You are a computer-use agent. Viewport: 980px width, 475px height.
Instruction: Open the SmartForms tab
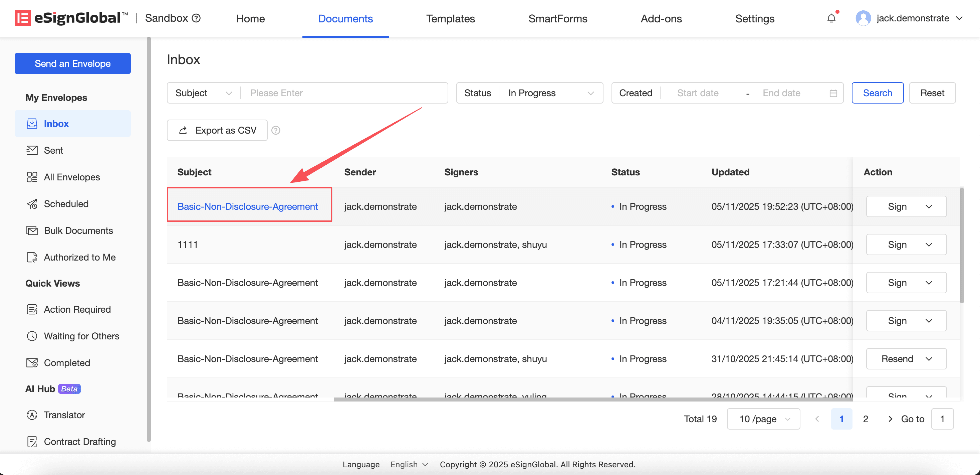pyautogui.click(x=557, y=18)
